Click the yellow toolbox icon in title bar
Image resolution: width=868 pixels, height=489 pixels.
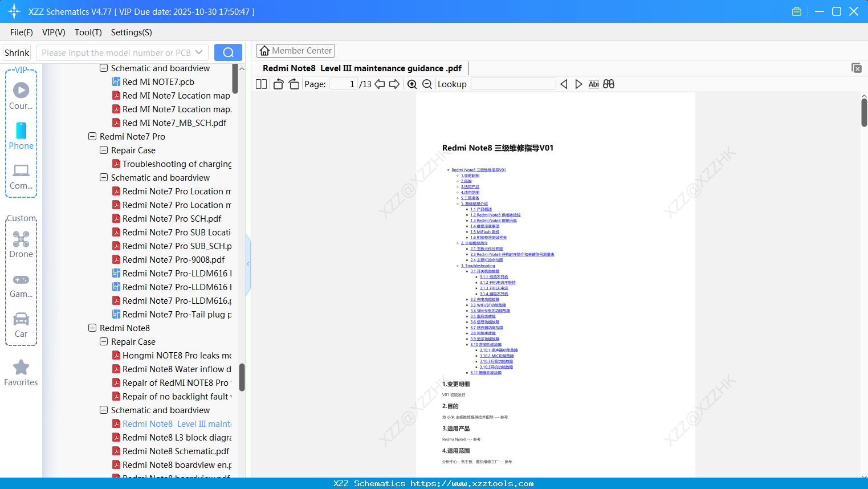click(797, 11)
